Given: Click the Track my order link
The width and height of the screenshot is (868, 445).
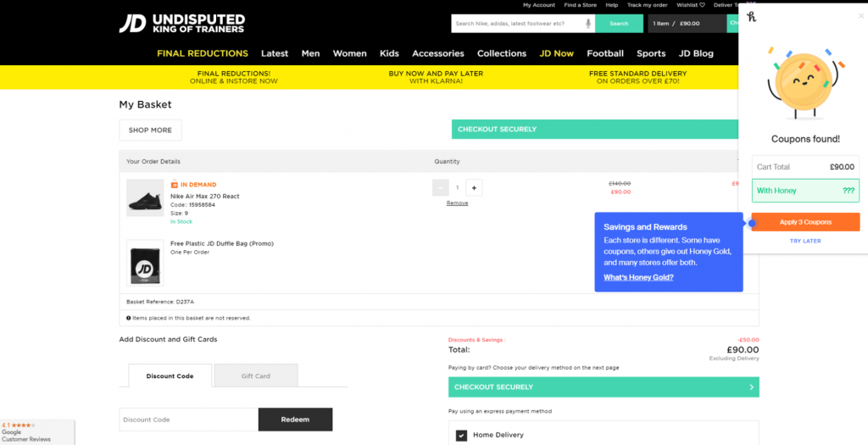Looking at the screenshot, I should point(647,5).
